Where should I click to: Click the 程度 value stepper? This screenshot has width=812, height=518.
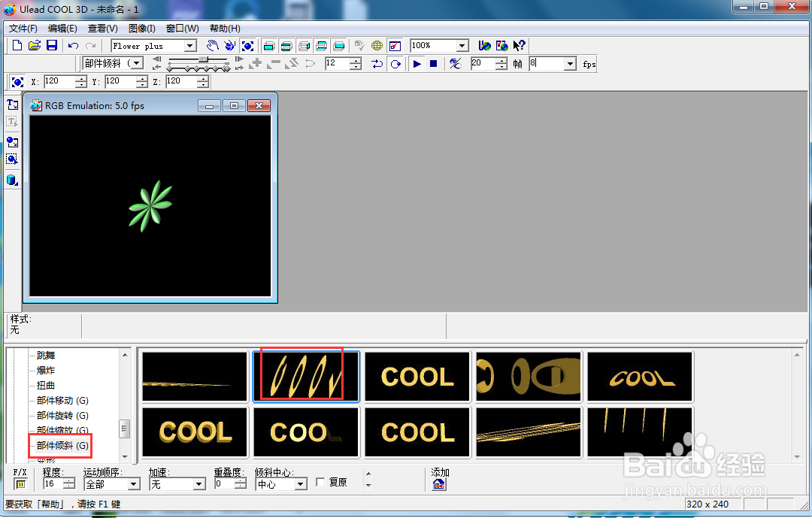click(x=69, y=484)
